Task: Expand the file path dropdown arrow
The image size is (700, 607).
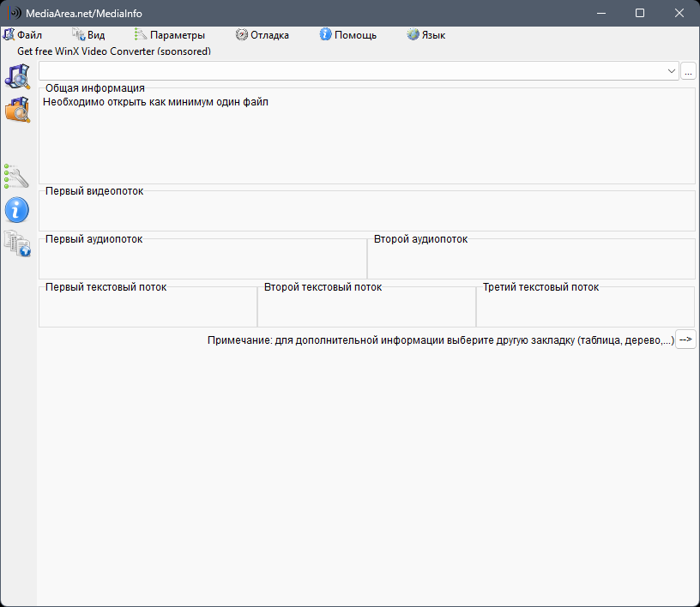Action: tap(671, 71)
